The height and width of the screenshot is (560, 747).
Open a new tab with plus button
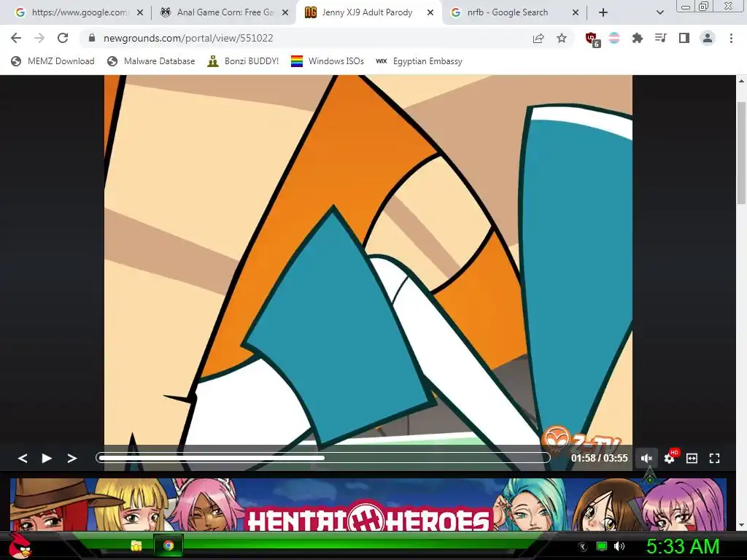(603, 13)
